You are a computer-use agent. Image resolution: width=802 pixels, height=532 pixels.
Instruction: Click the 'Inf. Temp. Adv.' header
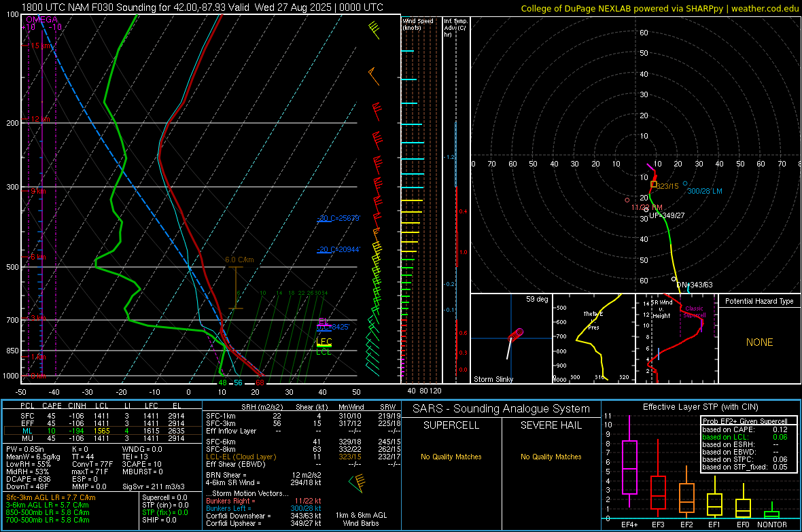coord(455,28)
